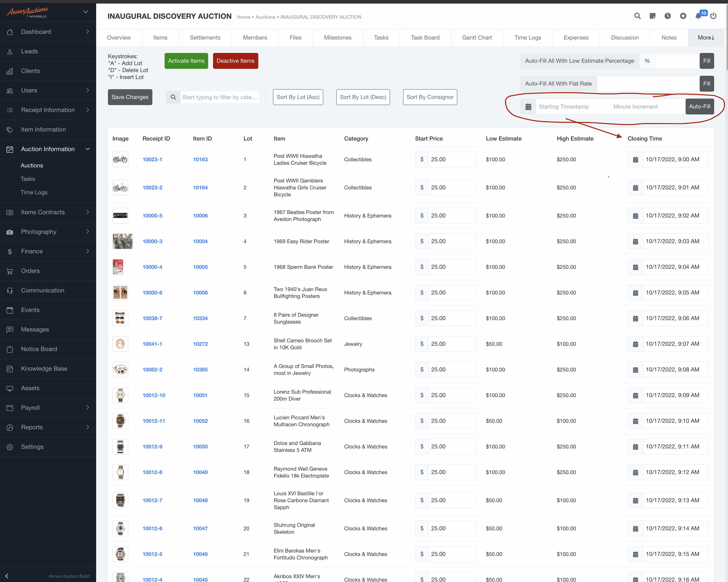Click the search magnifier icon in header
The image size is (728, 582).
tap(637, 16)
